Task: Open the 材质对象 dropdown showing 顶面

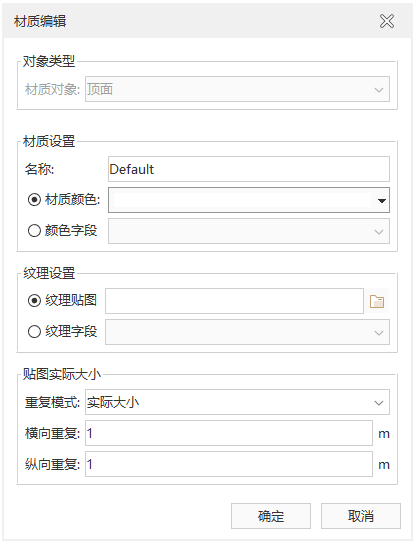Action: coord(237,89)
